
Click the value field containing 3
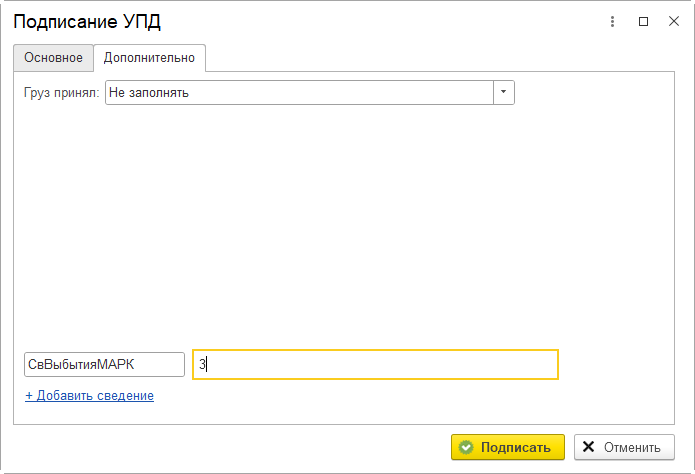coord(375,364)
